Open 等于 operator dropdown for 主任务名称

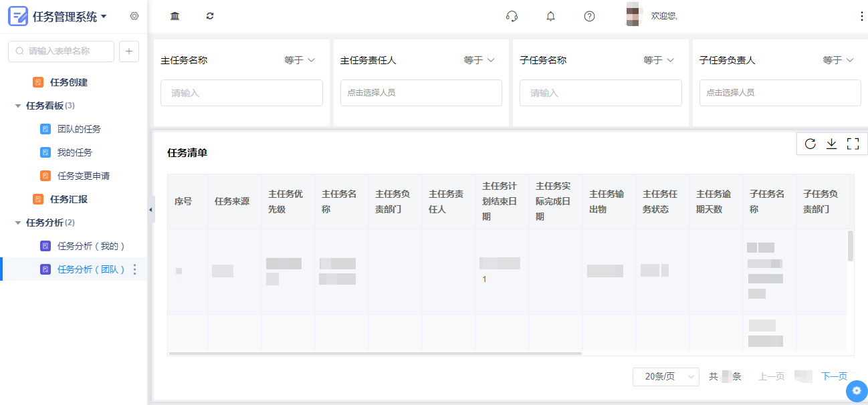[300, 60]
